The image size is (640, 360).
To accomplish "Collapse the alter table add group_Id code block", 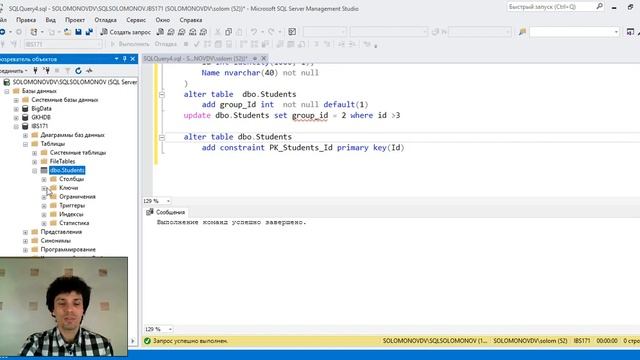I will [162, 94].
